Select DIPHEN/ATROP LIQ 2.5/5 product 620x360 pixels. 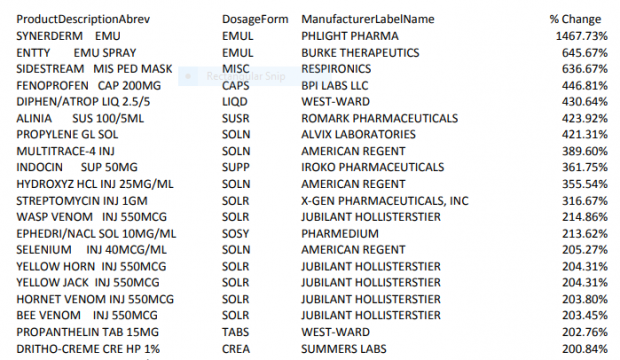pos(83,102)
